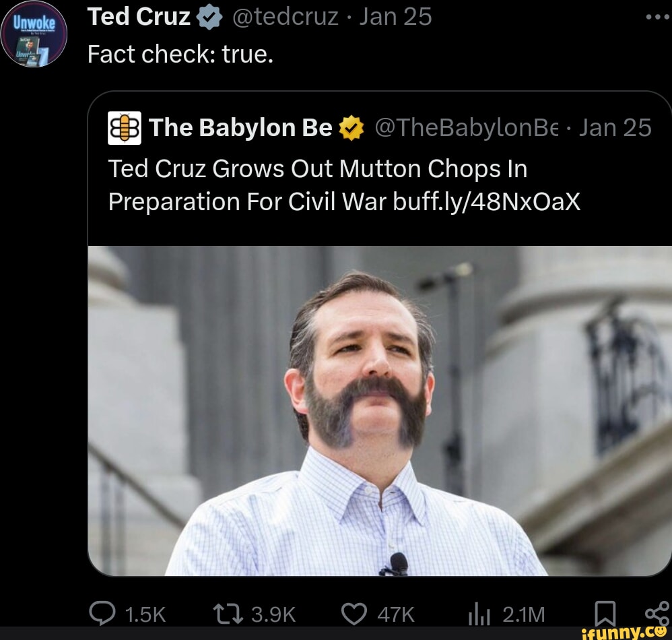Share the post via the share icon
Screen dimensions: 672x640
(651, 614)
